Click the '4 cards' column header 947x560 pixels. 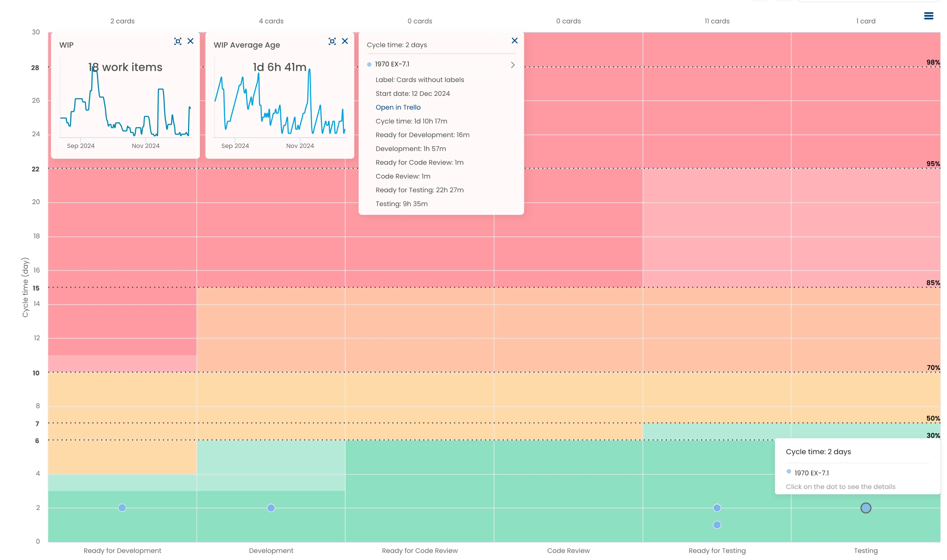tap(271, 21)
